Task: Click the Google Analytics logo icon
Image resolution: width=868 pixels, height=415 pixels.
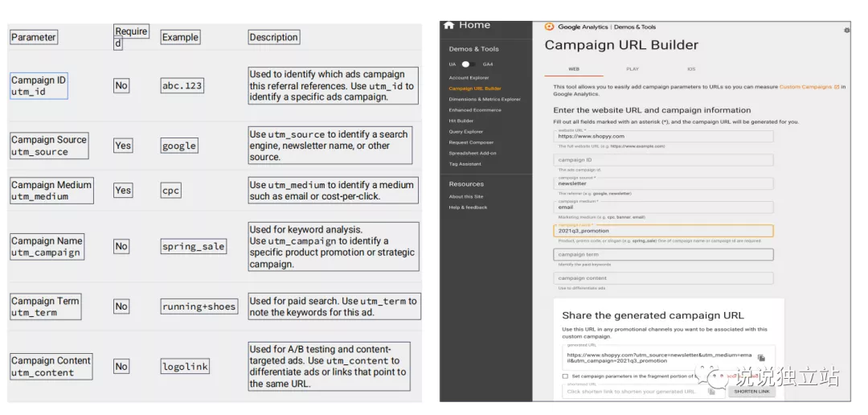Action: (550, 27)
